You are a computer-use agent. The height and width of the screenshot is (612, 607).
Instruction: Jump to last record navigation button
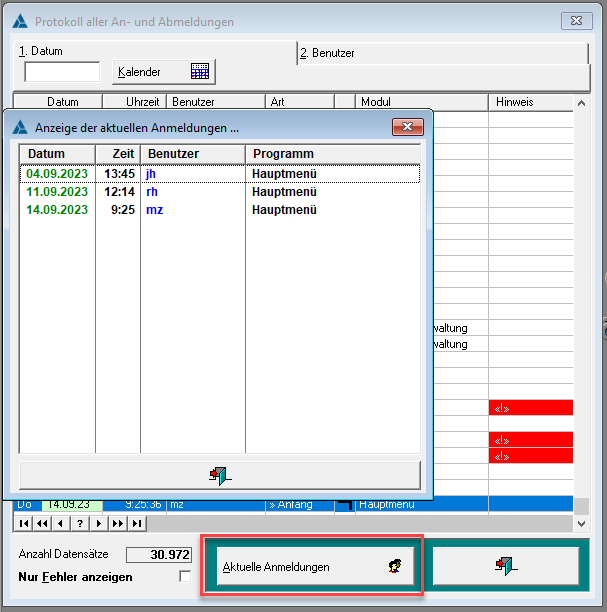136,523
